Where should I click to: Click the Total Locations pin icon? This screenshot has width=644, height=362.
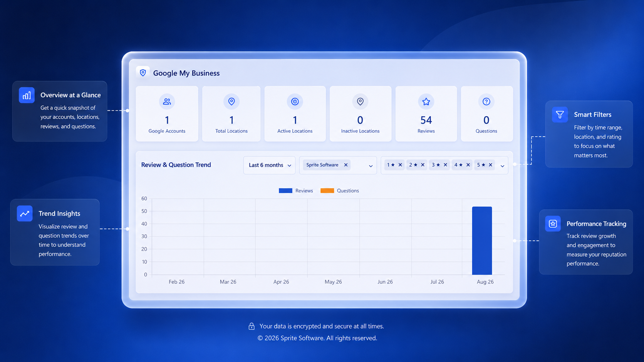point(231,102)
